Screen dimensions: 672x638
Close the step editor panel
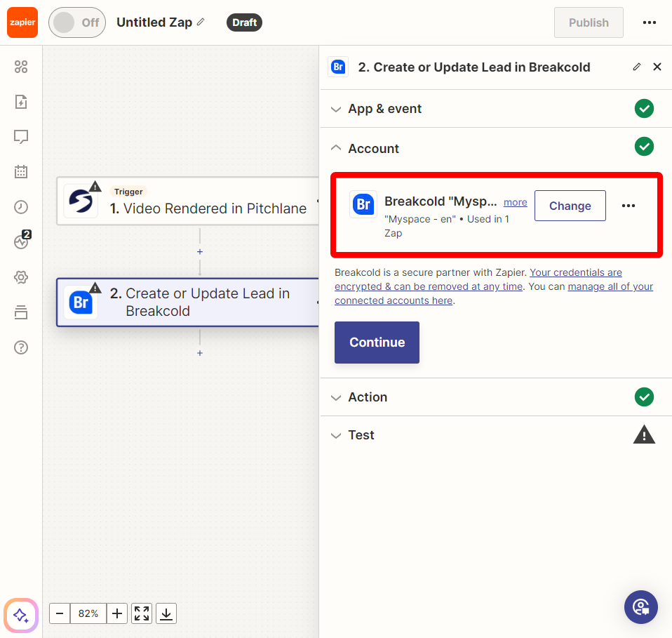[x=657, y=67]
